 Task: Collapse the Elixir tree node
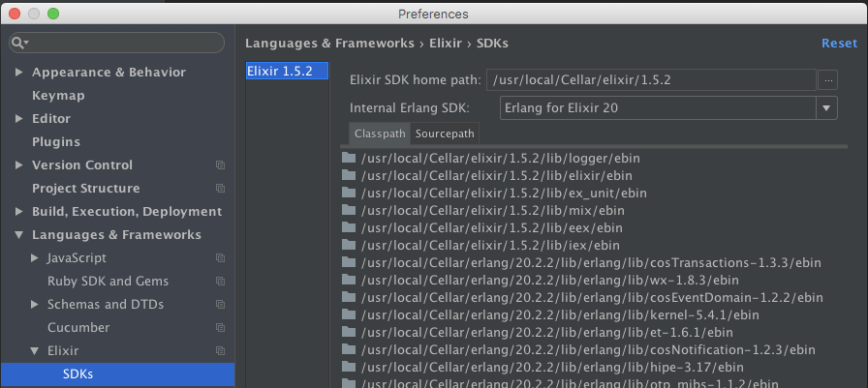pyautogui.click(x=35, y=351)
